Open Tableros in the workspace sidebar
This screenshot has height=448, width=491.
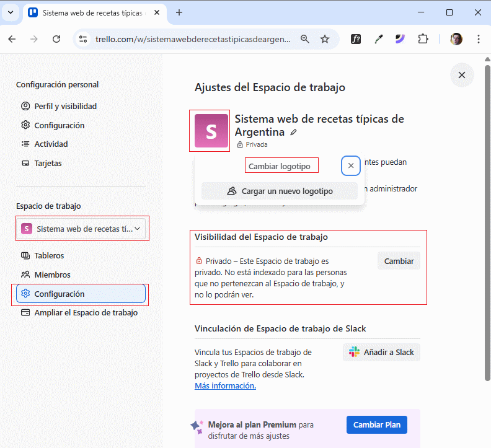coord(49,255)
